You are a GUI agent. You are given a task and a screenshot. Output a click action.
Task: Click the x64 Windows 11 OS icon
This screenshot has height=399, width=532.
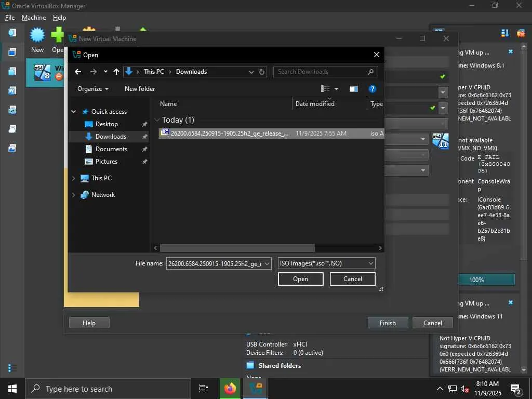click(x=441, y=140)
